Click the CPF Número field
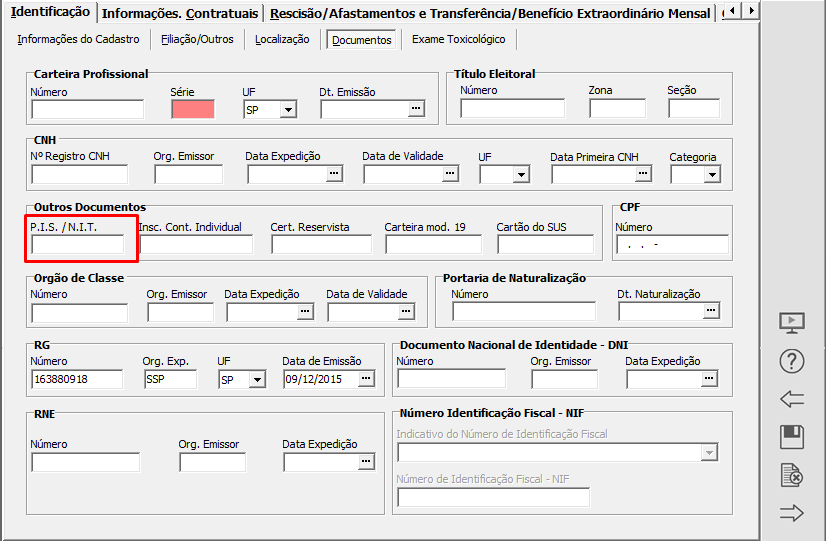This screenshot has height=541, width=826. coord(671,244)
